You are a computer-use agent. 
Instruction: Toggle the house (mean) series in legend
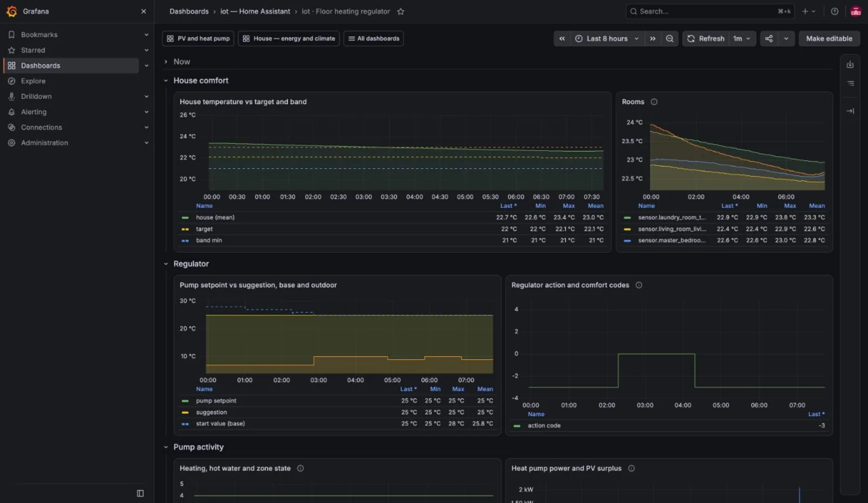pos(215,218)
